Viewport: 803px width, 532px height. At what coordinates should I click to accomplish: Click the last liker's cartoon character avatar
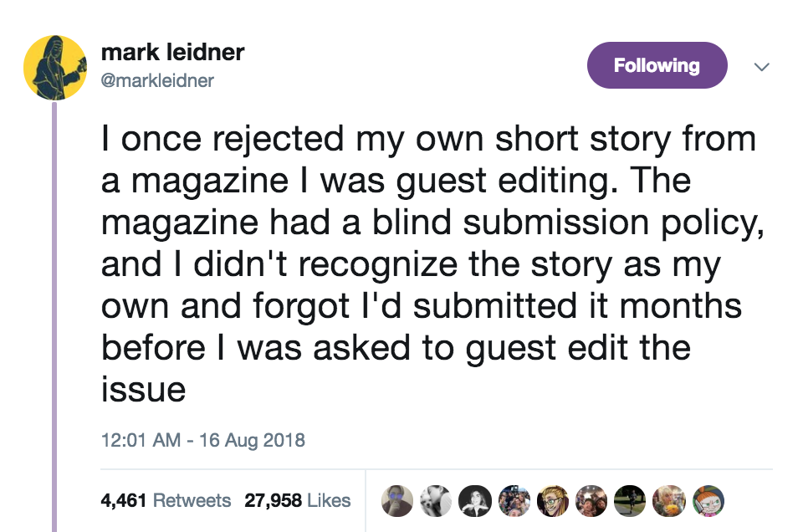pyautogui.click(x=708, y=500)
